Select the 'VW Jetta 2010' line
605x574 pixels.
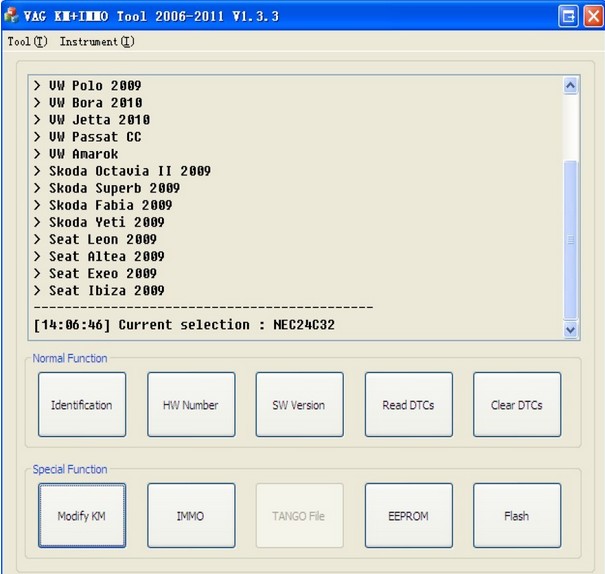coord(92,120)
